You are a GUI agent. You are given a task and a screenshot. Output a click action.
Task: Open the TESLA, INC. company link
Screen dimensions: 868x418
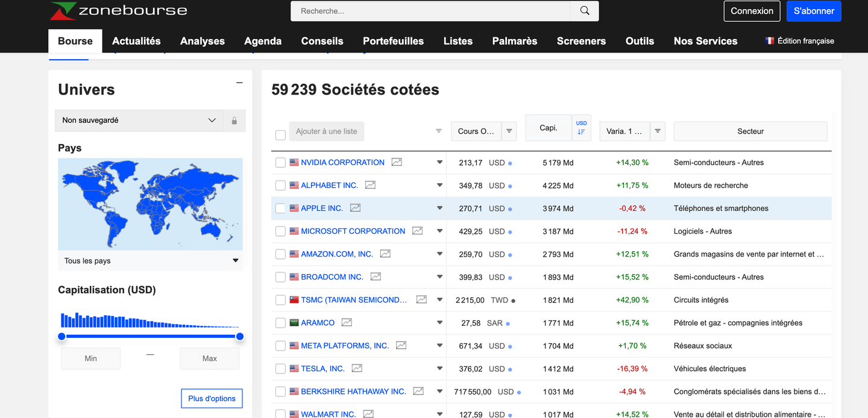pos(323,369)
